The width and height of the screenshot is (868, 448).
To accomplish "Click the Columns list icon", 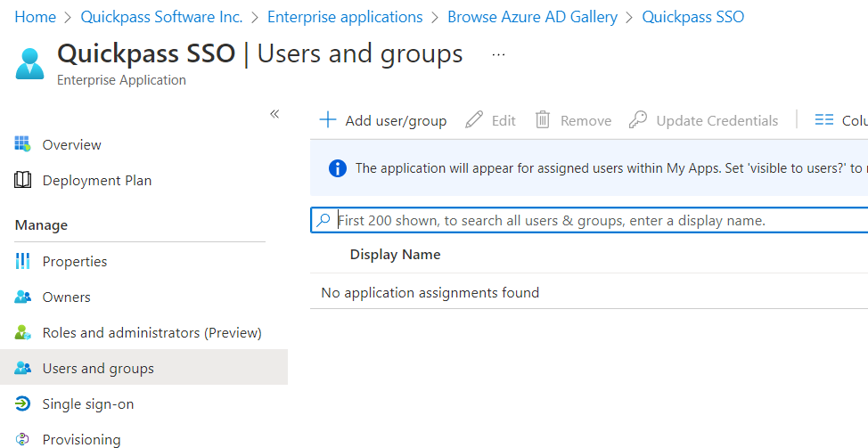I will pos(824,119).
